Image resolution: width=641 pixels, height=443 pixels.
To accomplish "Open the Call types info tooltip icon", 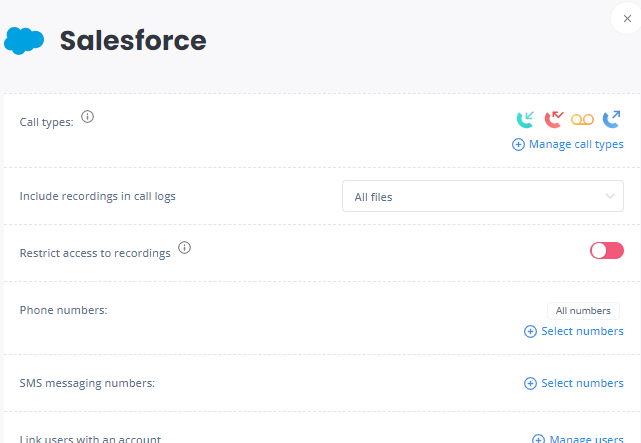I will [87, 117].
